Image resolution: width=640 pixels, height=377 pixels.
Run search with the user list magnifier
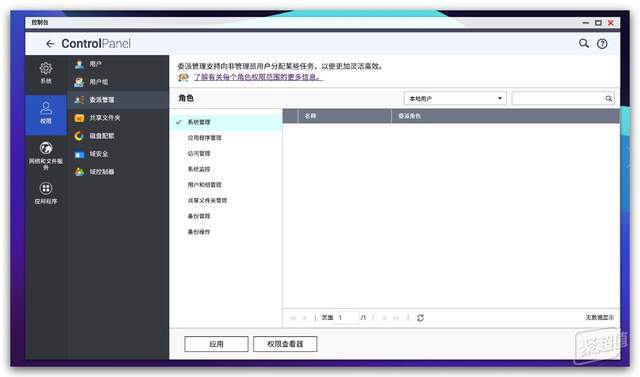coord(608,98)
